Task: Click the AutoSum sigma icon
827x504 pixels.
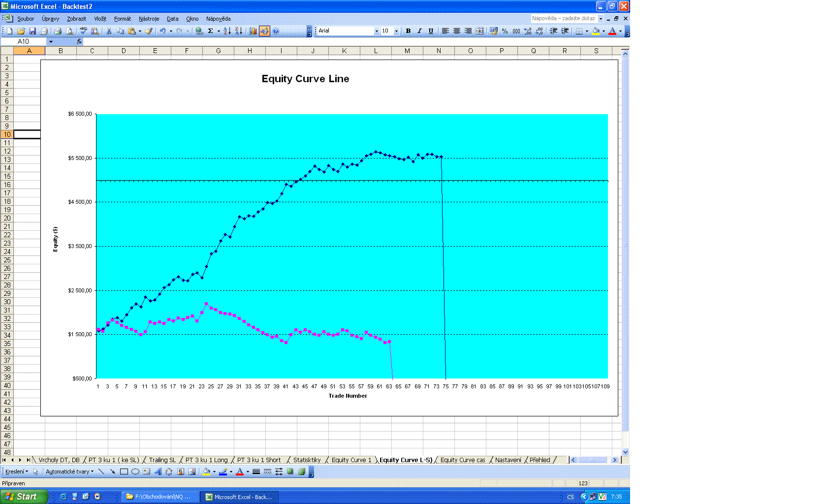Action: 210,31
